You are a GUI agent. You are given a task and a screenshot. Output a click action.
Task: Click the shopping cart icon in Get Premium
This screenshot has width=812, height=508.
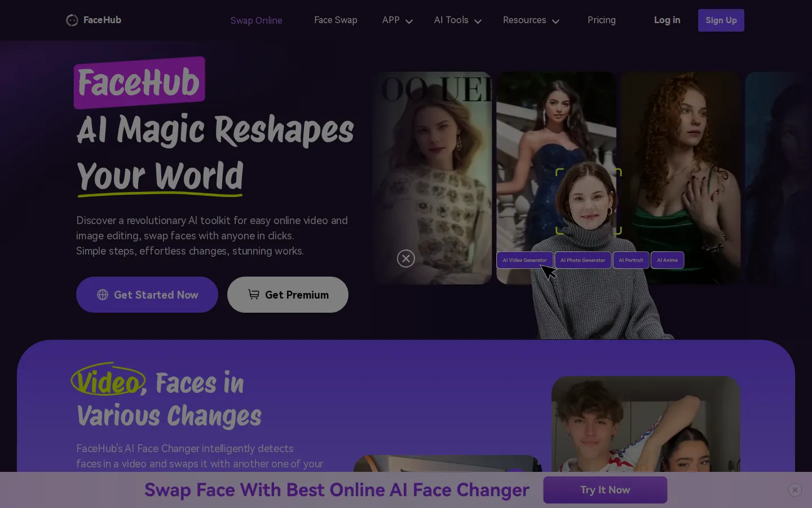(254, 294)
